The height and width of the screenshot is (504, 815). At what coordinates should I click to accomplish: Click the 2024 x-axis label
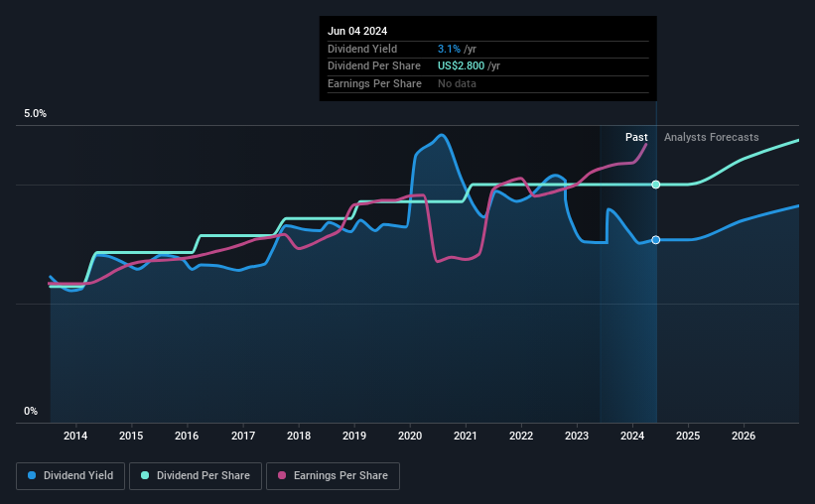point(632,436)
